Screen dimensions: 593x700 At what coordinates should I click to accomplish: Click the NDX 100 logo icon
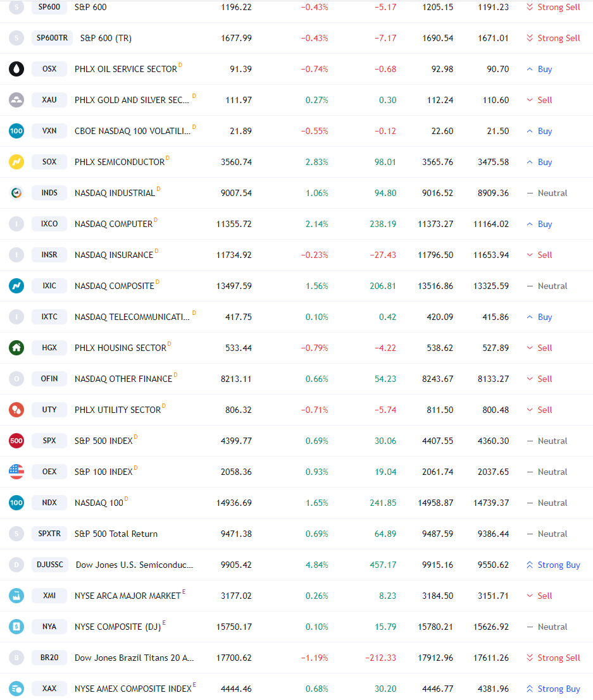[16, 503]
